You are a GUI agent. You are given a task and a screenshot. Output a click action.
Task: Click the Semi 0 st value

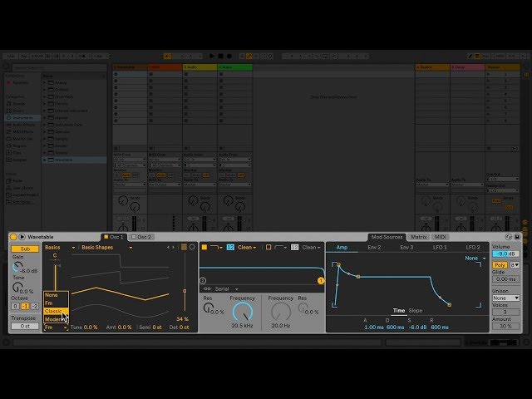coord(157,328)
